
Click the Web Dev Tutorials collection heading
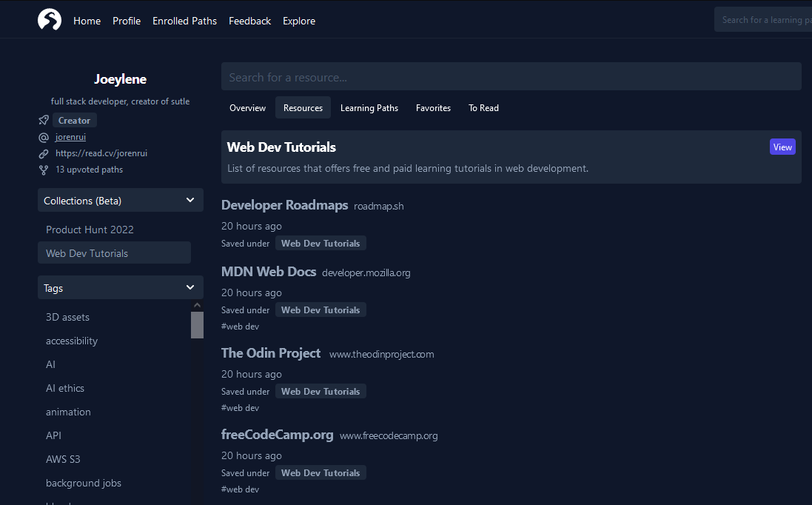point(281,147)
